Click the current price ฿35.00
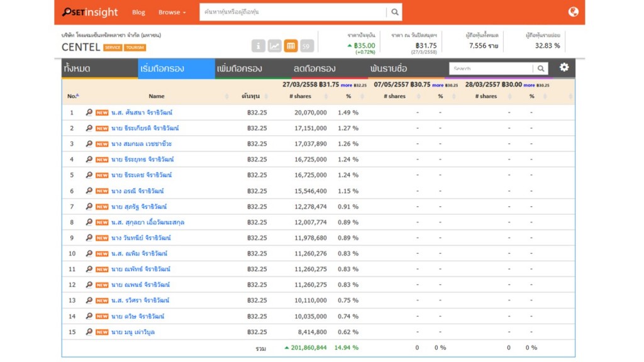This screenshot has height=362, width=644. tap(364, 45)
